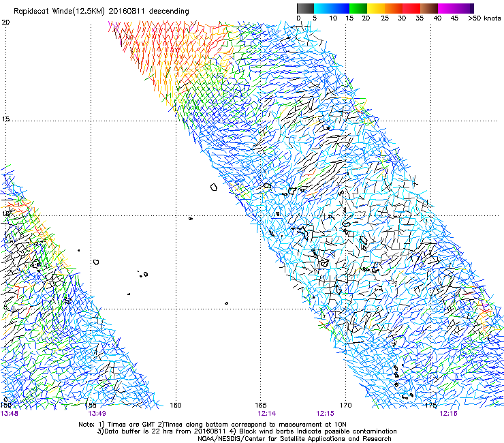This screenshot has width=504, height=443.
Task: Select the longitude label '155'
Action: tap(91, 405)
